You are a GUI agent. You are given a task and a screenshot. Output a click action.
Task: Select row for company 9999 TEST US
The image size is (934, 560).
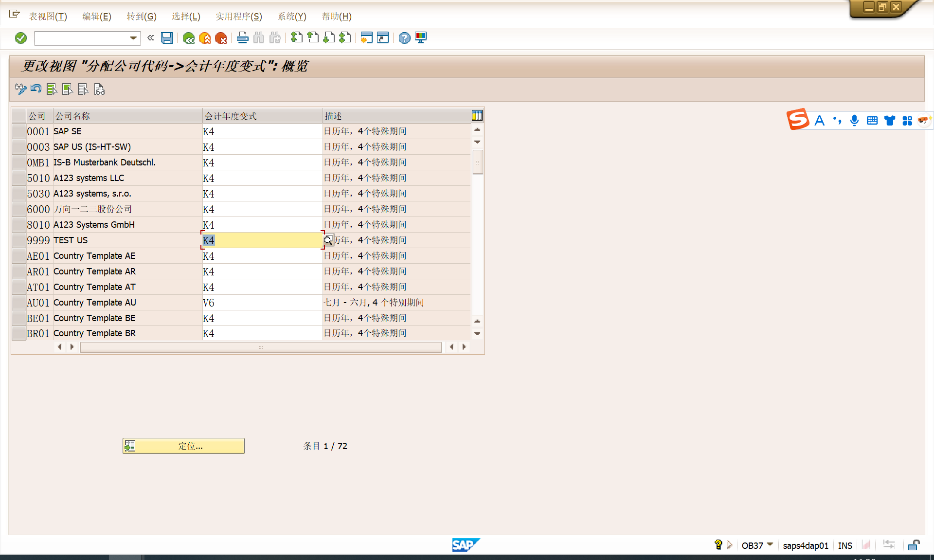(18, 240)
